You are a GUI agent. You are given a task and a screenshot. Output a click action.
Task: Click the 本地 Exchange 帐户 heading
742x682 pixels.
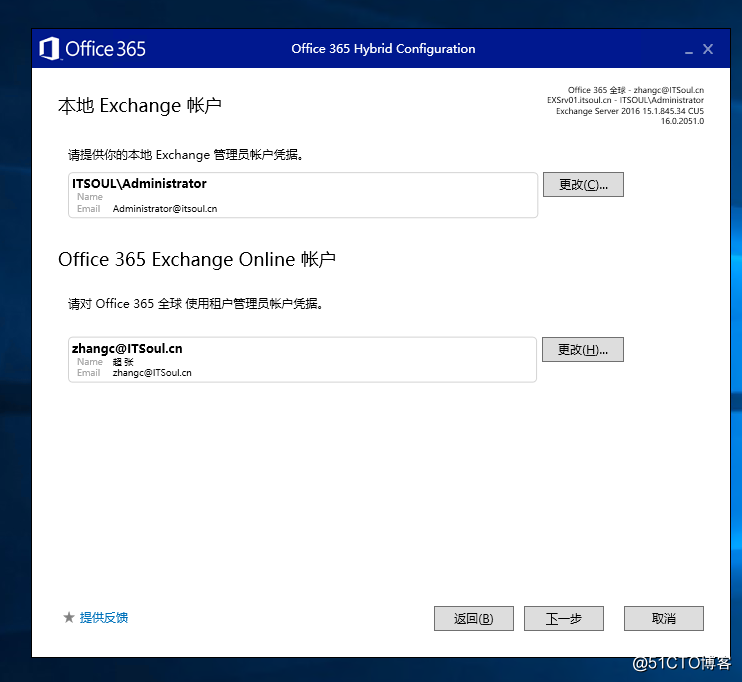(140, 106)
